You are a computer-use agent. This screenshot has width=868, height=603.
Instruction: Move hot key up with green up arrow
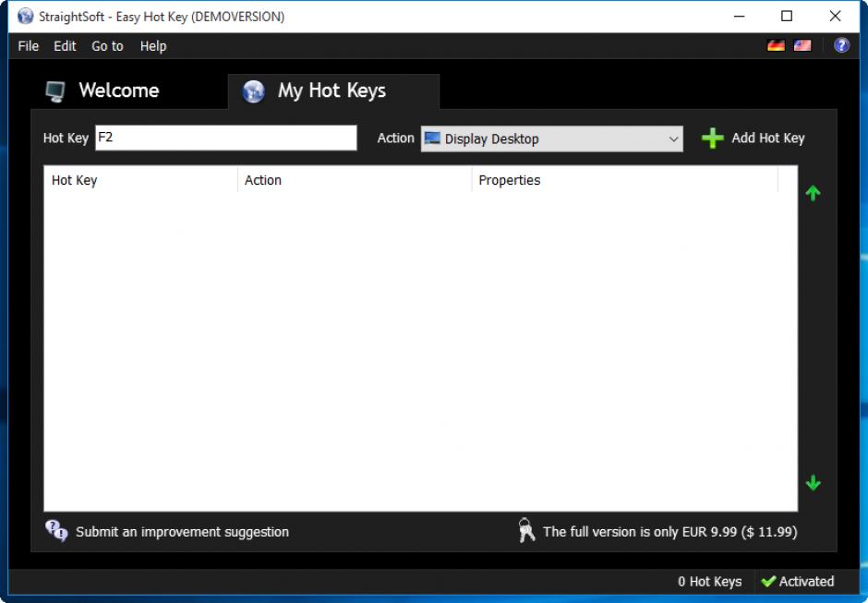(813, 193)
